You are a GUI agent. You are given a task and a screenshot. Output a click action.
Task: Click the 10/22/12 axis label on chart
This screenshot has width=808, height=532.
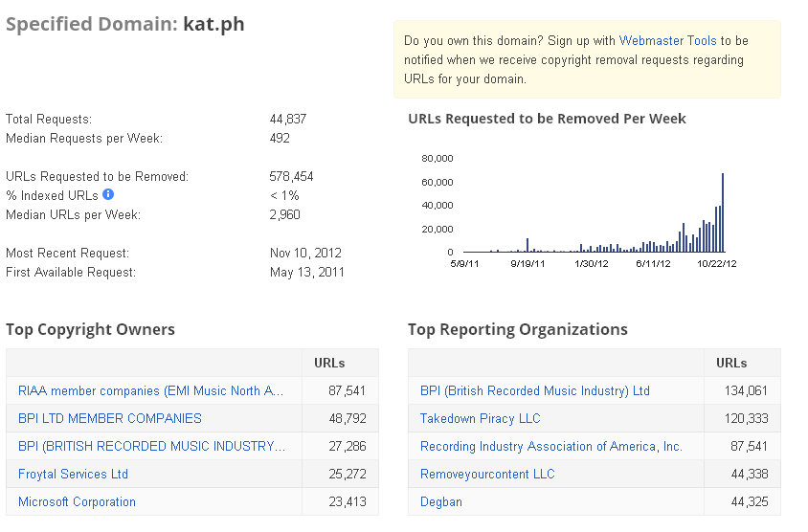pos(717,264)
